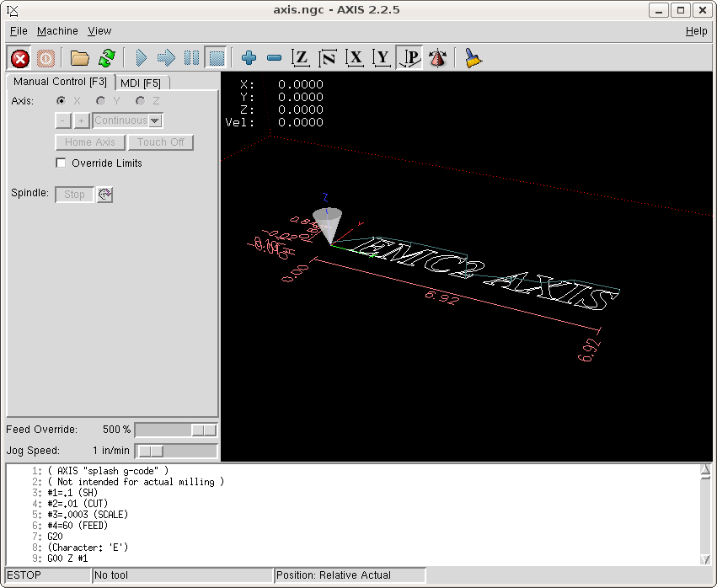Stop program execution with square icon

tap(217, 58)
